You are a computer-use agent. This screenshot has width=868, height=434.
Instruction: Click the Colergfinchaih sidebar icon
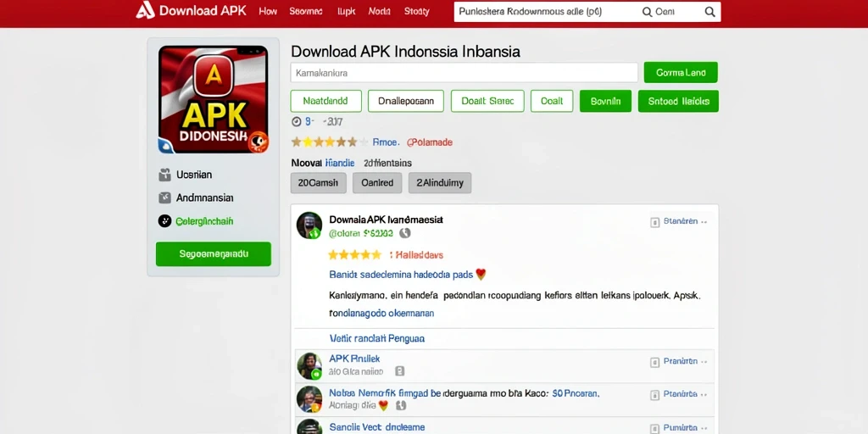coord(164,221)
